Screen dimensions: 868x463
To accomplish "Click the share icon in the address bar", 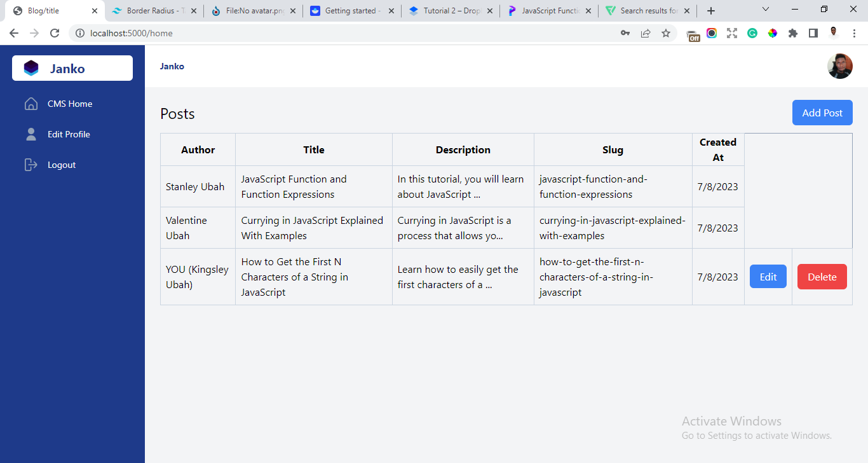I will click(x=646, y=32).
